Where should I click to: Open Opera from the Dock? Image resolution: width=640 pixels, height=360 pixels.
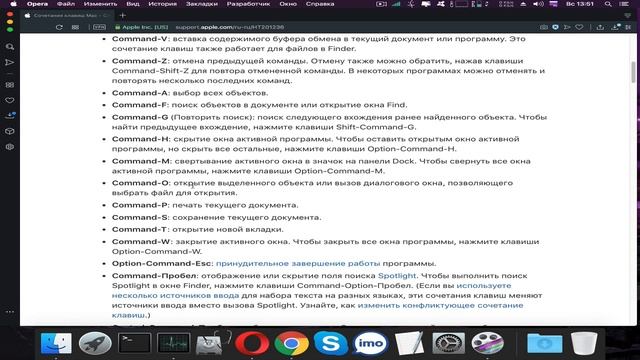[x=252, y=343]
